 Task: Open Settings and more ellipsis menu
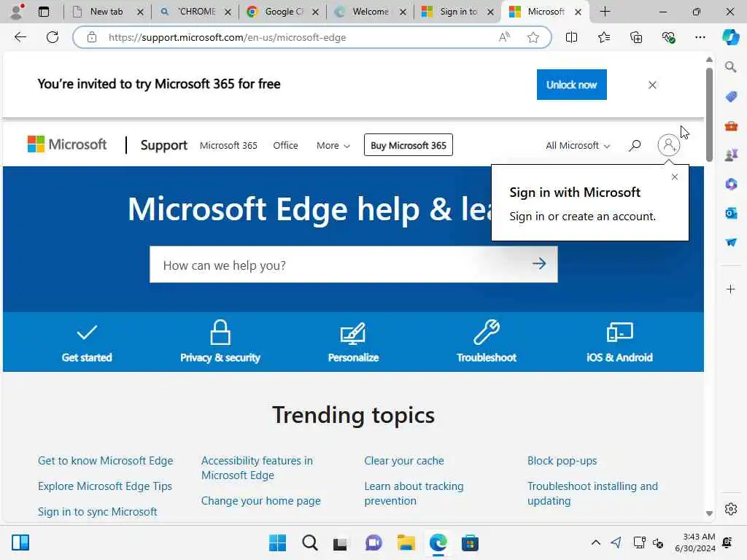[700, 37]
